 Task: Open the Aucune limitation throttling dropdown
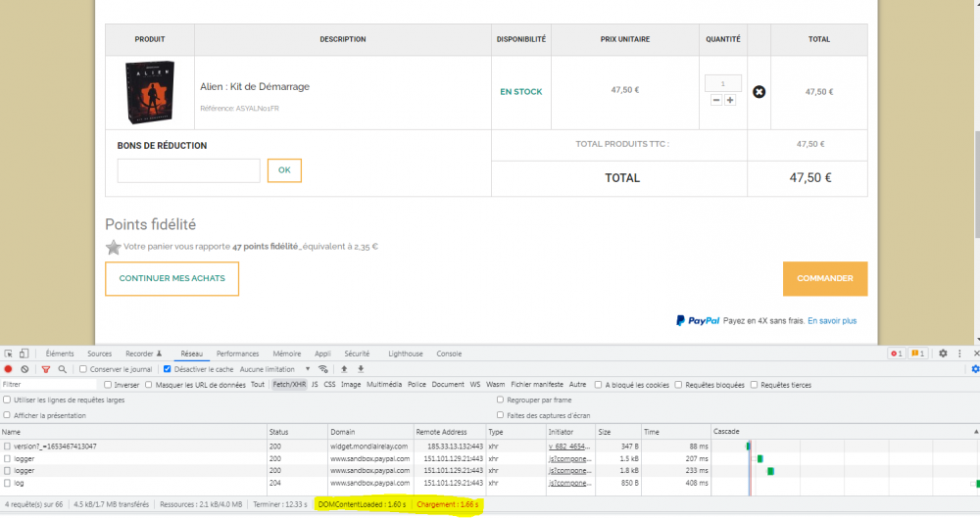(x=273, y=369)
